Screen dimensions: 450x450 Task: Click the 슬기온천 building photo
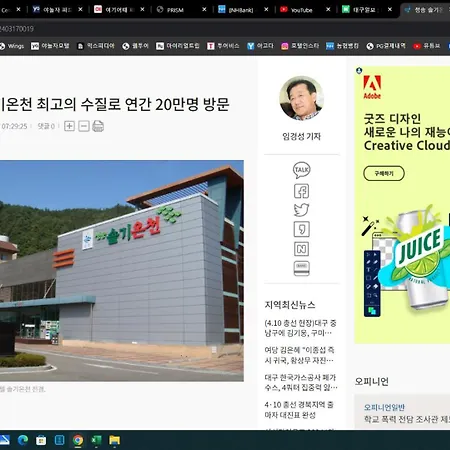point(122,271)
